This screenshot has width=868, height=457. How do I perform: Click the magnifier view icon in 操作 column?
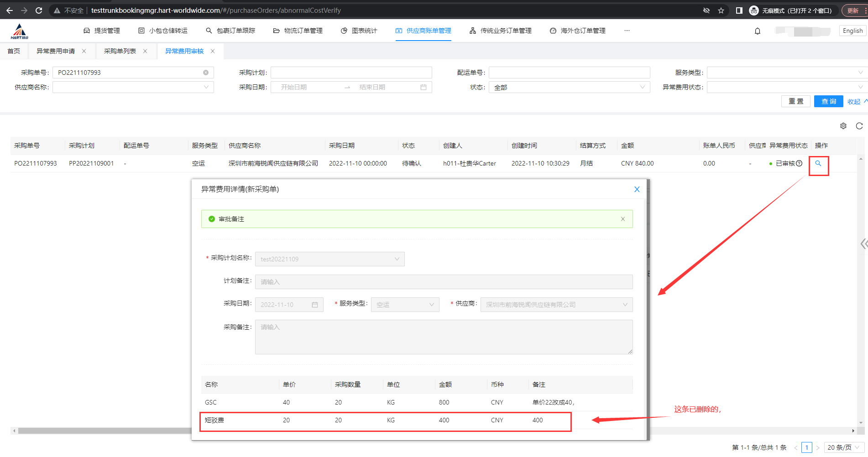tap(818, 164)
